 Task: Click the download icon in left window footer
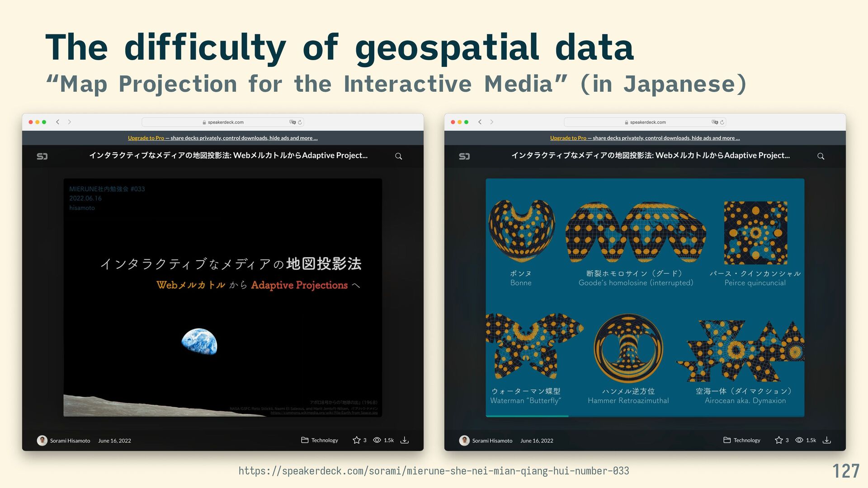point(405,440)
